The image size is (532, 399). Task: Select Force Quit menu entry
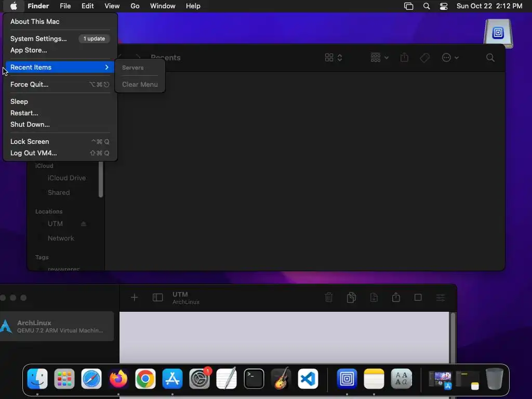pyautogui.click(x=60, y=85)
